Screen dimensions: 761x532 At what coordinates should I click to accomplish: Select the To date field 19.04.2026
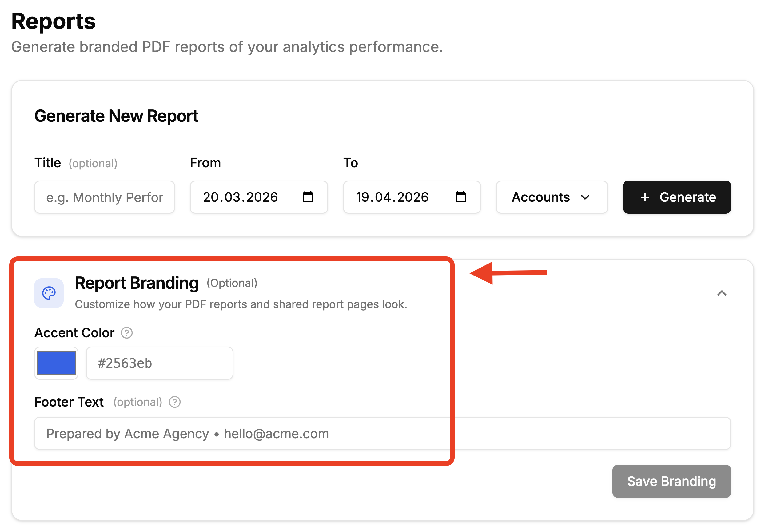412,197
